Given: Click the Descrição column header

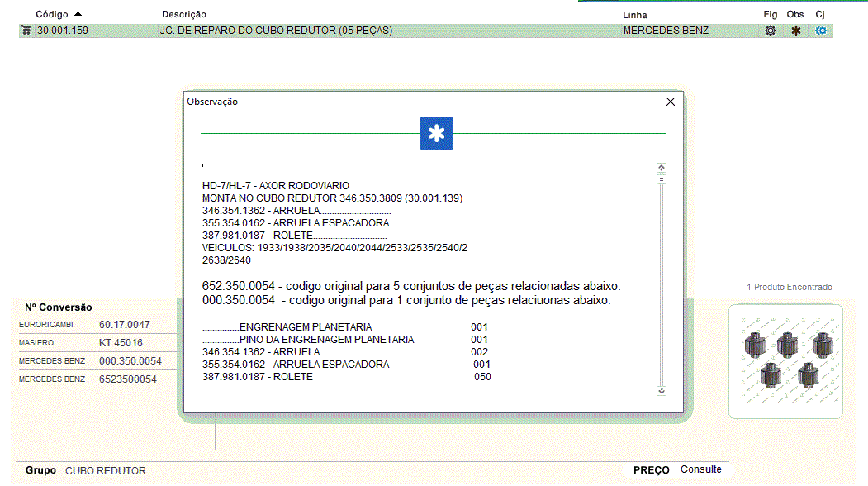Looking at the screenshot, I should [184, 14].
